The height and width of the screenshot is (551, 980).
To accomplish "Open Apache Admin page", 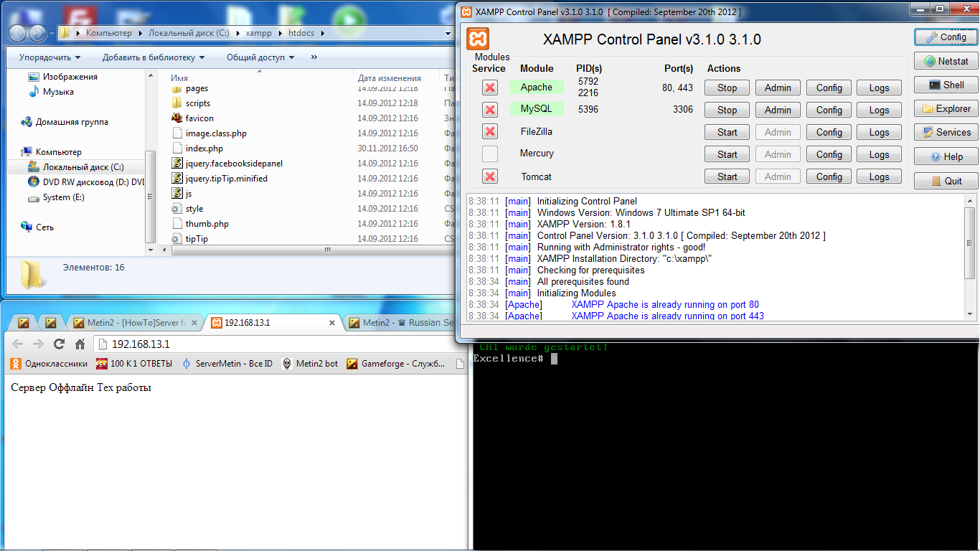I will pyautogui.click(x=778, y=88).
